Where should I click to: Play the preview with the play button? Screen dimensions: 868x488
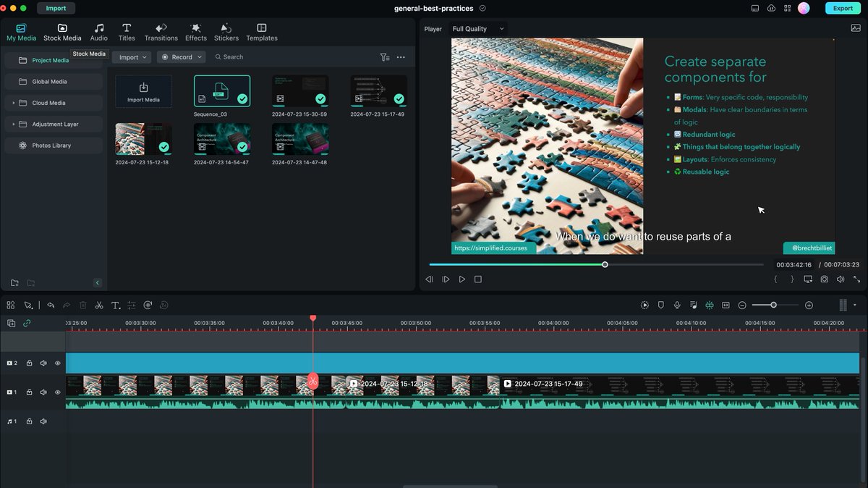tap(462, 279)
